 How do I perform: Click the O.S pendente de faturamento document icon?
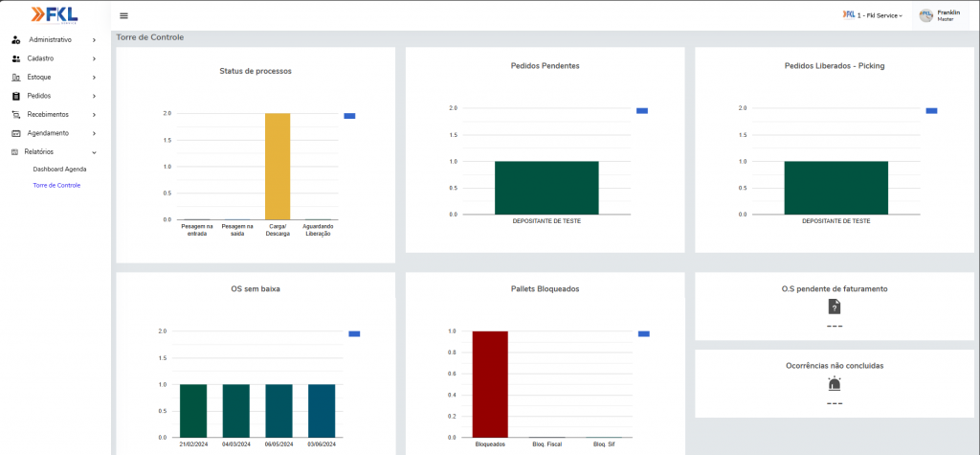click(x=835, y=307)
